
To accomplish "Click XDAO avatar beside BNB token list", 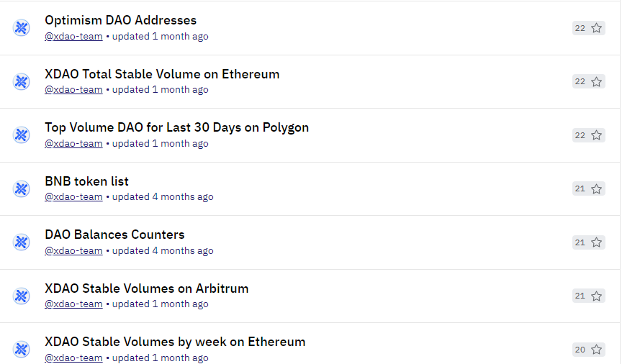I will pyautogui.click(x=22, y=188).
